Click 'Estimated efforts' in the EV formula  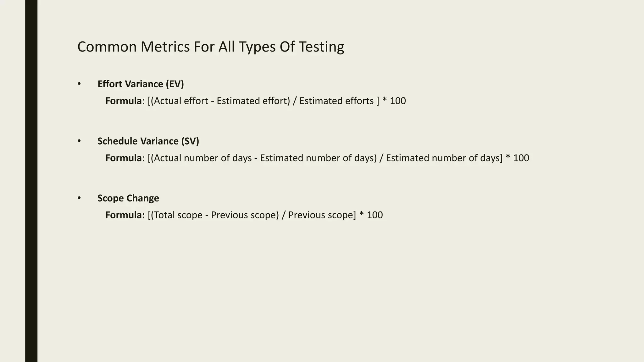pyautogui.click(x=336, y=101)
